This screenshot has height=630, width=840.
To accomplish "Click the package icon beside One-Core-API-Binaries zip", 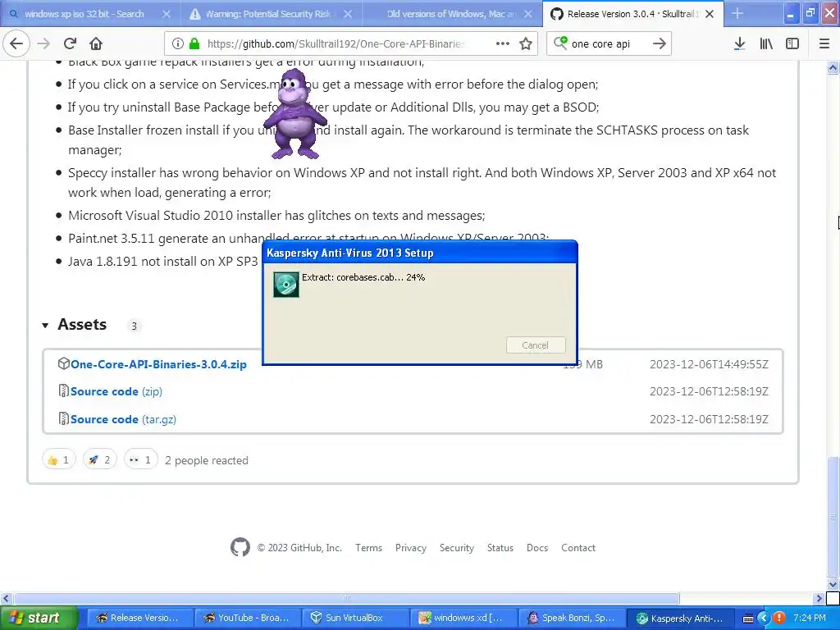I will coord(63,363).
